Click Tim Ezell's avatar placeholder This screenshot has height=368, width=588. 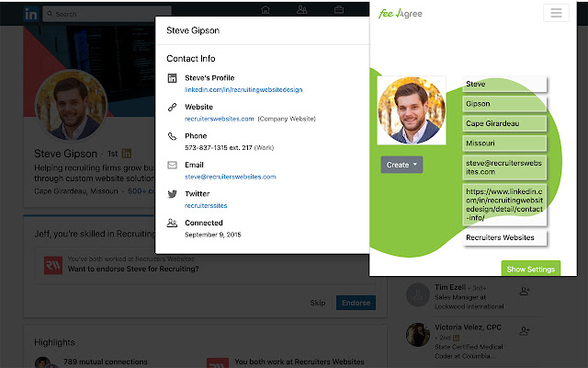(418, 295)
